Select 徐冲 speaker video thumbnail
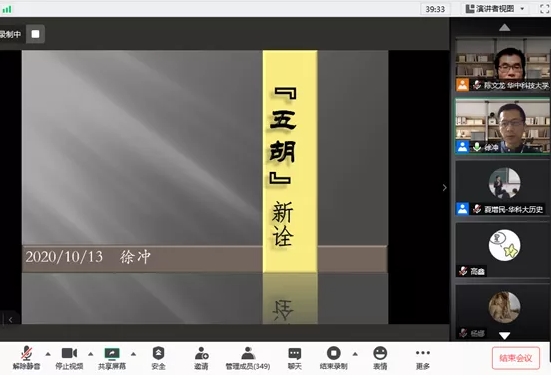Screen dimensions: 551x379 (503, 126)
